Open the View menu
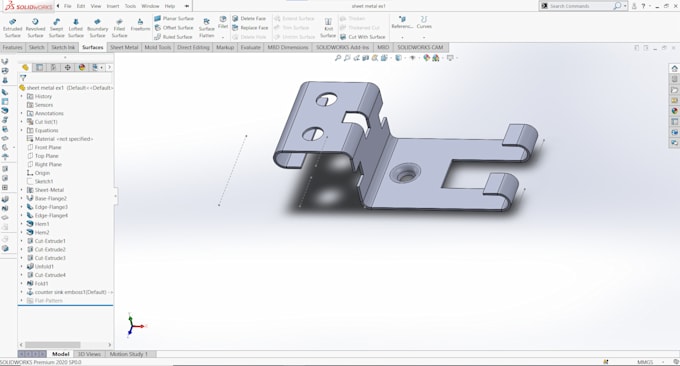This screenshot has height=366, width=680. 96,6
